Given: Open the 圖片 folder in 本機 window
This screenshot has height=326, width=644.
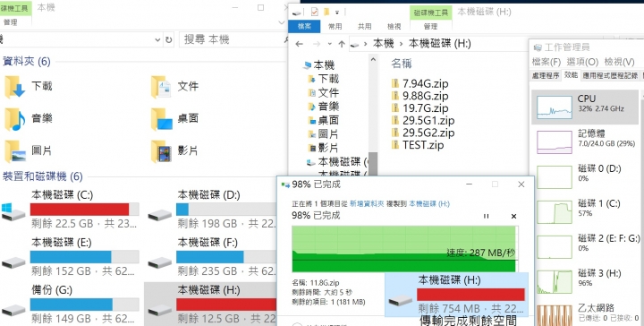Looking at the screenshot, I should click(x=29, y=150).
